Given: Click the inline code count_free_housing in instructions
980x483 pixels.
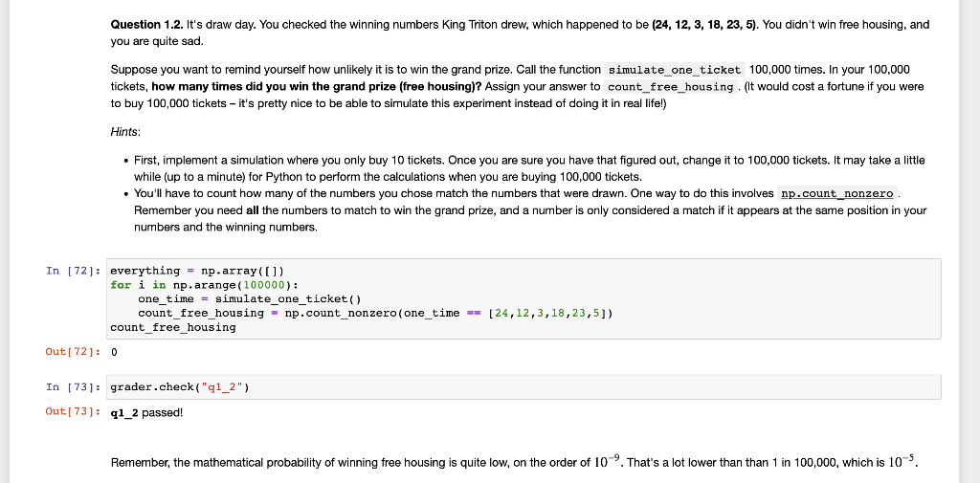Looking at the screenshot, I should 670,86.
